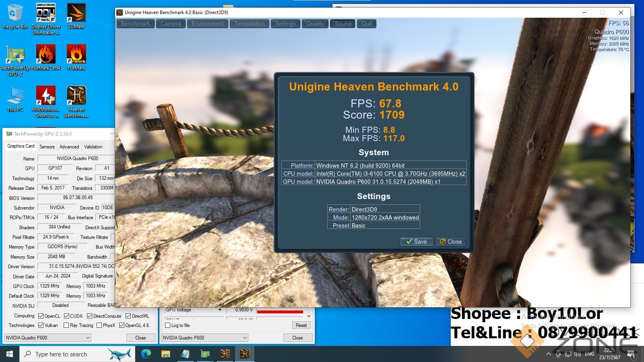Click the BIOS Version field 86.07.3B.00.49
The height and width of the screenshot is (362, 644).
[76, 197]
